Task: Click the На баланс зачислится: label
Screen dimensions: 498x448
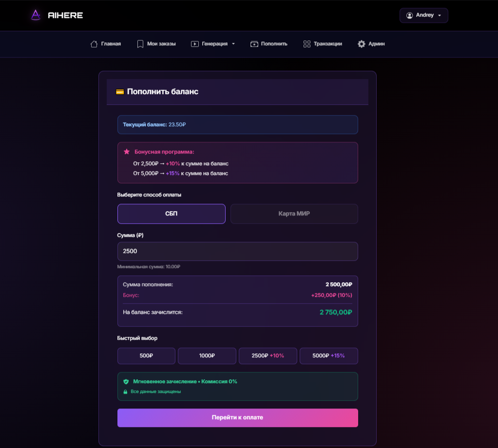Action: 153,312
